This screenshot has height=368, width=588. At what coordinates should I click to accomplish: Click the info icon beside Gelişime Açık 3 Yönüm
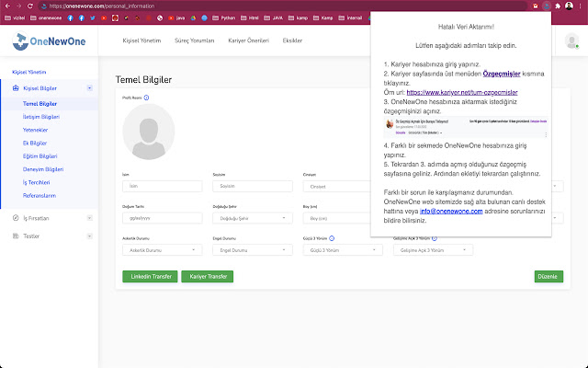[435, 238]
